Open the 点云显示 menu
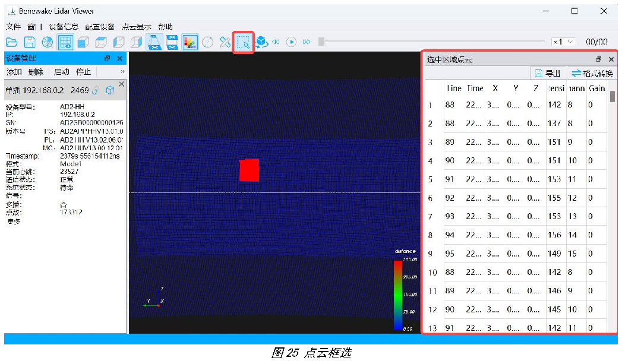Image resolution: width=622 pixels, height=364 pixels. click(x=136, y=27)
